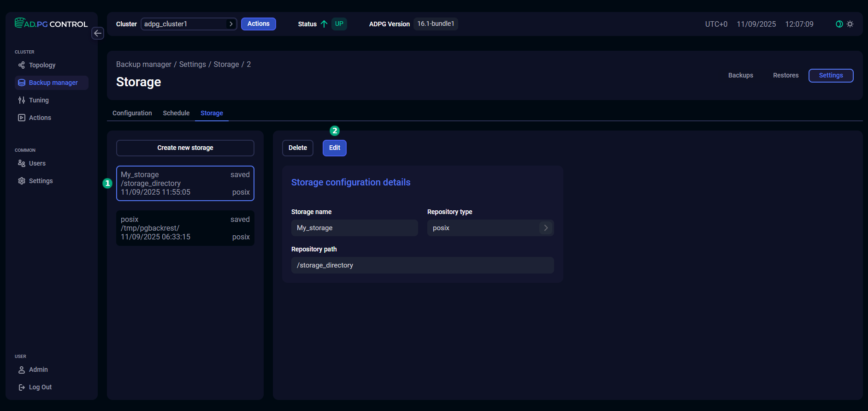Open the Actions menu button in header
The width and height of the screenshot is (868, 411).
point(258,24)
